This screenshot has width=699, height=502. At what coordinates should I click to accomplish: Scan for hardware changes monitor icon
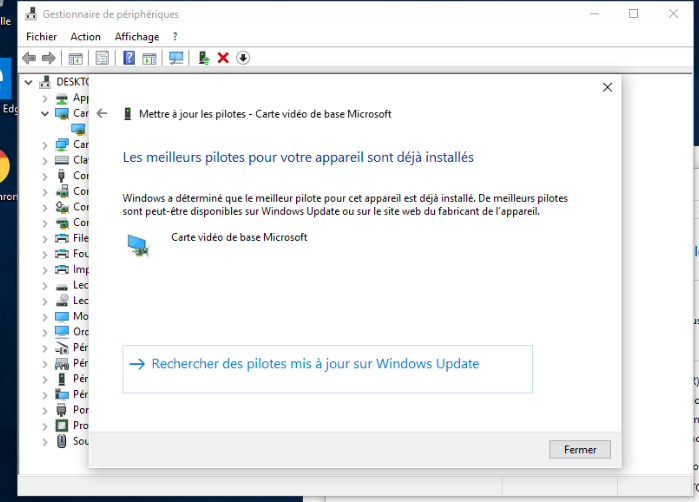[176, 58]
